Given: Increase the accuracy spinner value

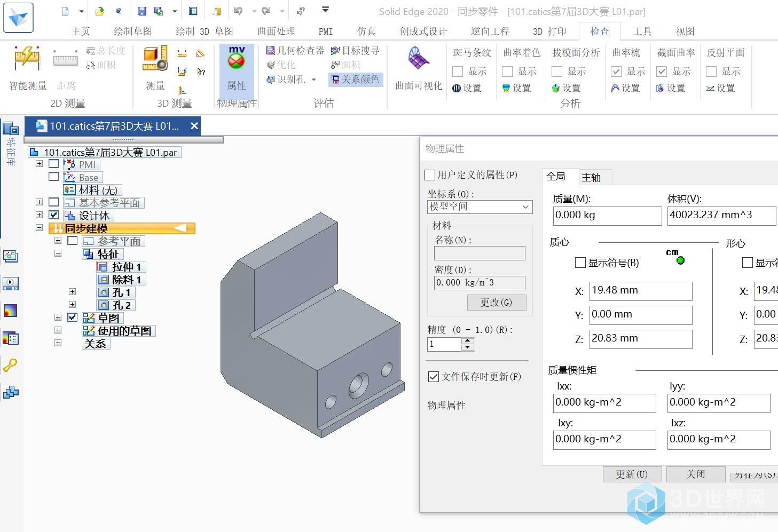Looking at the screenshot, I should (x=468, y=341).
